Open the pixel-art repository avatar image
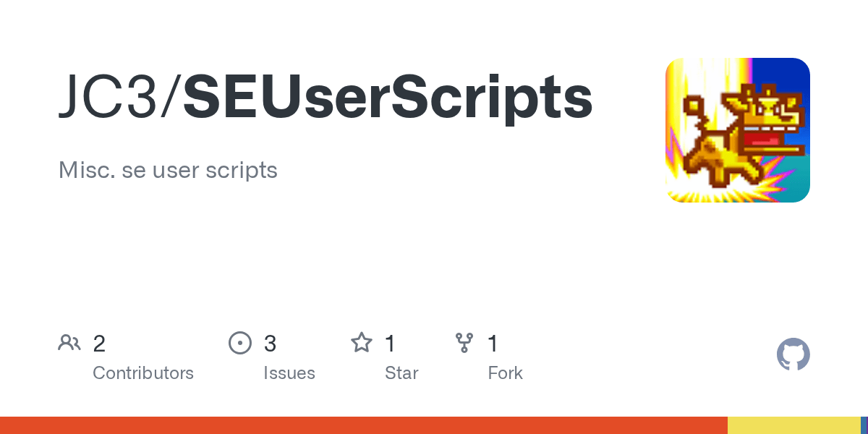Viewport: 868px width, 434px height. 737,130
